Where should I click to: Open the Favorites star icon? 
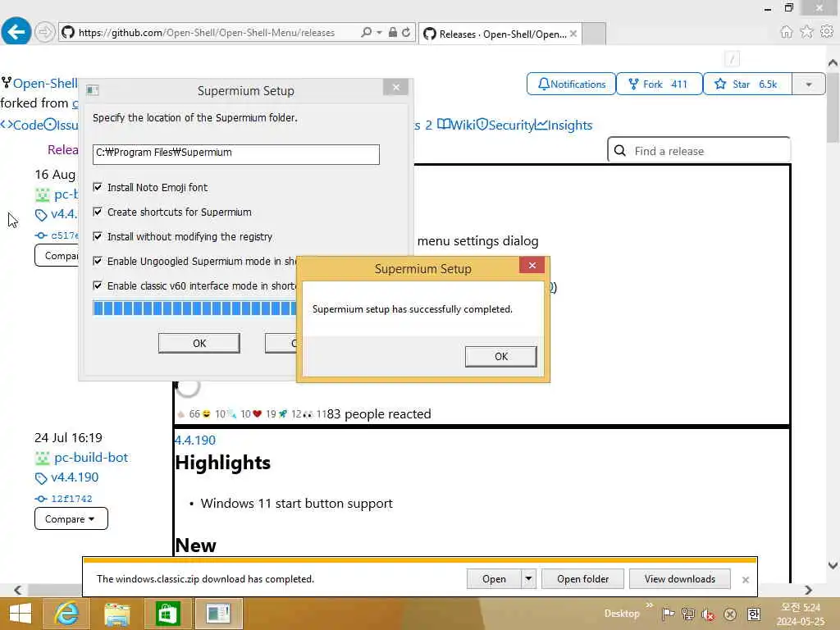click(806, 32)
